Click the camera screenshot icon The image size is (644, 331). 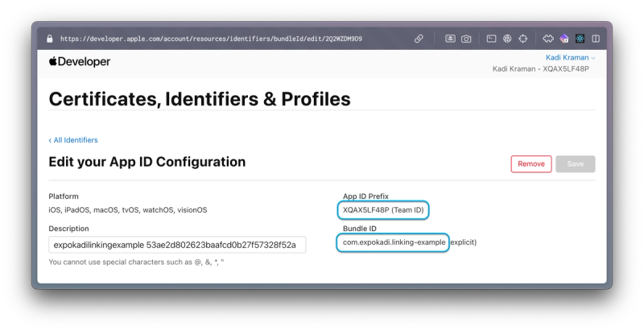tap(466, 39)
